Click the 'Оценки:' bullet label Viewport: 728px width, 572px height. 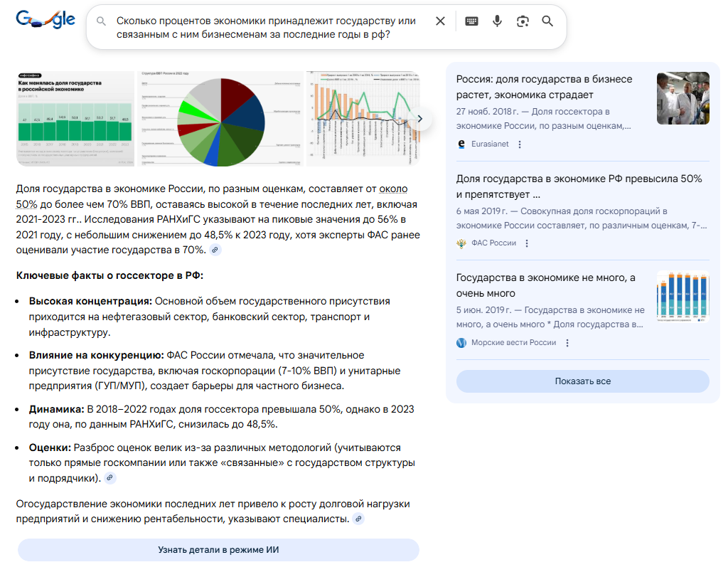50,447
